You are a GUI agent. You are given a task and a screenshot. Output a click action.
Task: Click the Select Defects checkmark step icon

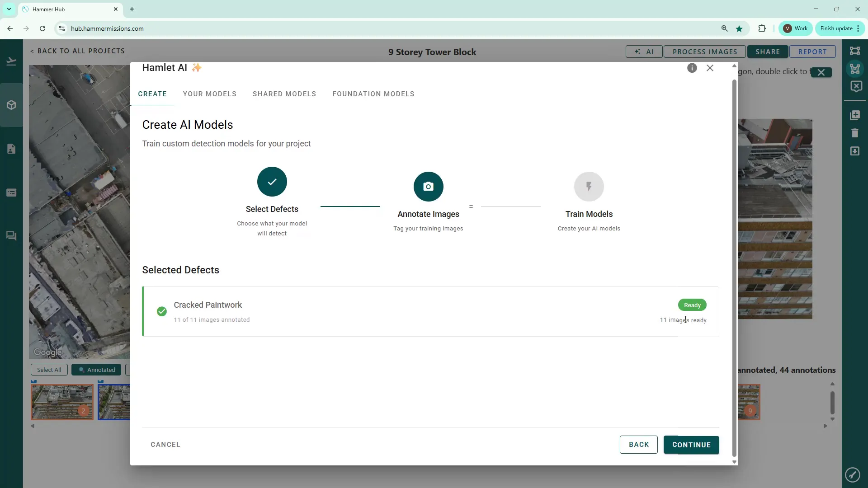coord(272,182)
